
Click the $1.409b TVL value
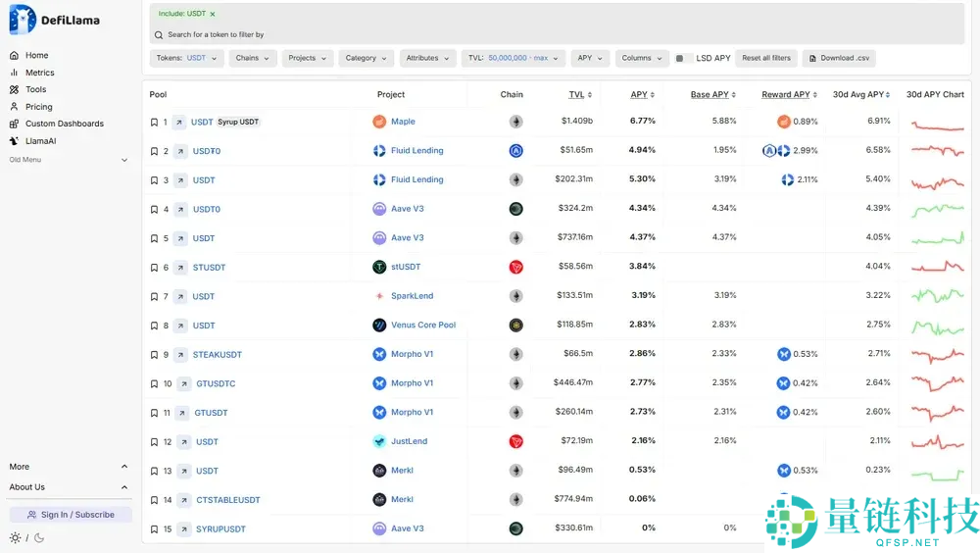point(576,121)
